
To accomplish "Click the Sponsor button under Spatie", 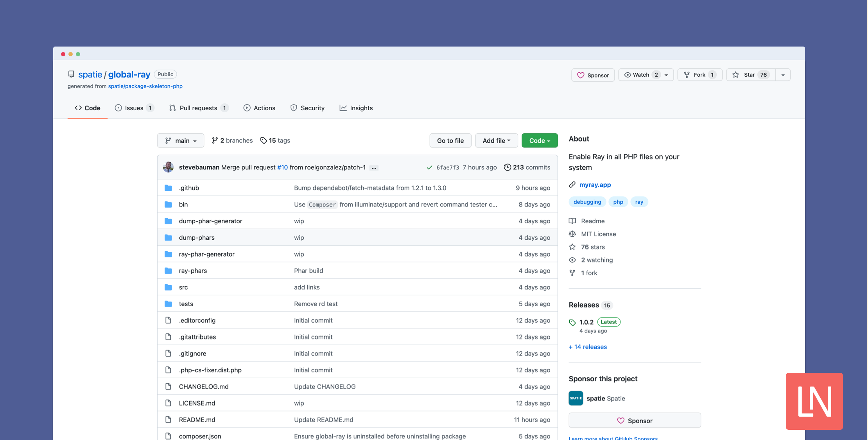I will point(635,420).
